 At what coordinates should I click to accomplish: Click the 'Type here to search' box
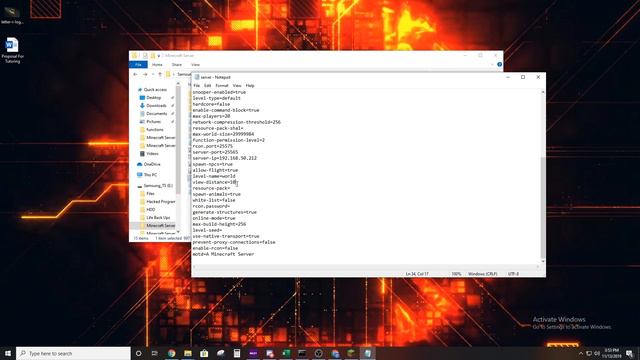[x=73, y=353]
